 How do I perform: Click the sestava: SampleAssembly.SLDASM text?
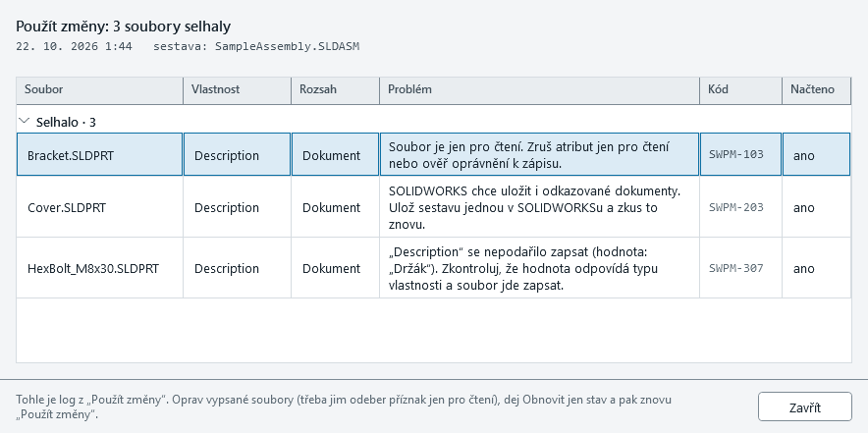[256, 46]
